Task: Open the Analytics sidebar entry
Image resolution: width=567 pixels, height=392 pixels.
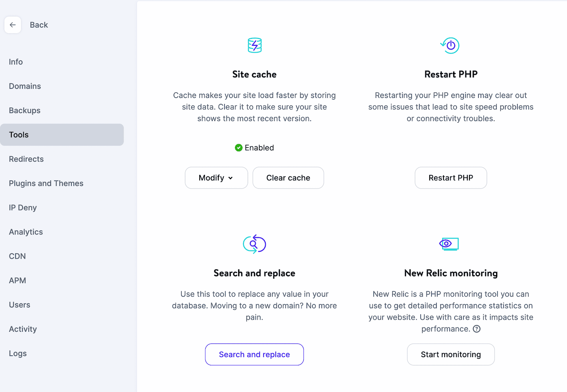Action: tap(26, 232)
